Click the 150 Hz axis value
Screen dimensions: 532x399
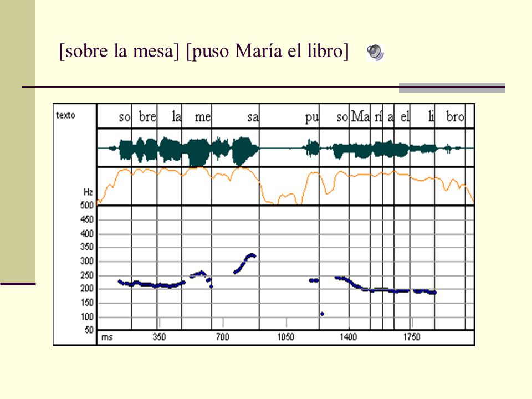tap(87, 303)
